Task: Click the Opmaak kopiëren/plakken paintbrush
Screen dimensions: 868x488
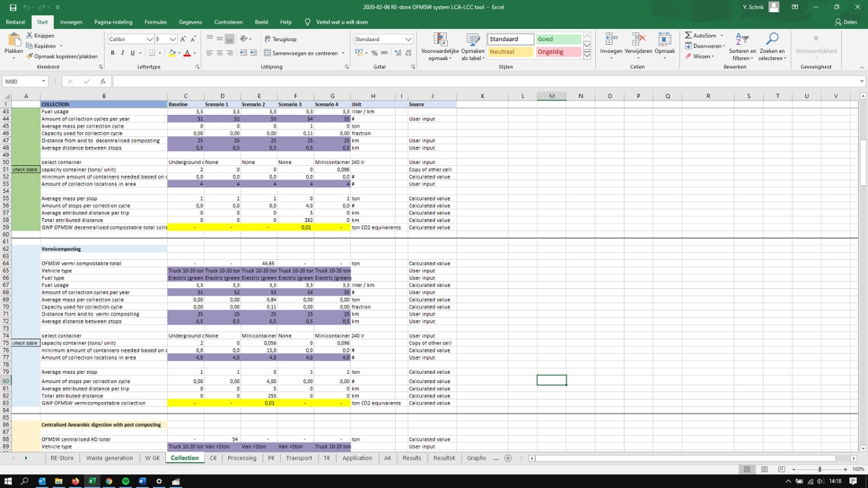Action: point(30,56)
